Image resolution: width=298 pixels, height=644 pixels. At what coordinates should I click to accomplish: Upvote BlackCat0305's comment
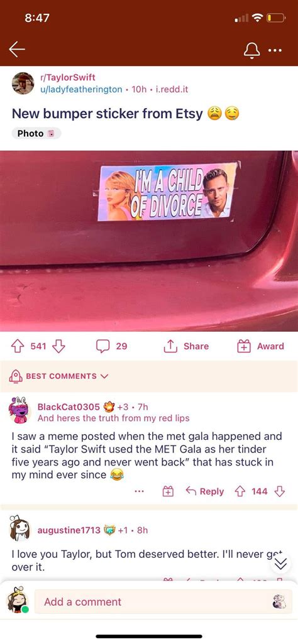coord(241,491)
